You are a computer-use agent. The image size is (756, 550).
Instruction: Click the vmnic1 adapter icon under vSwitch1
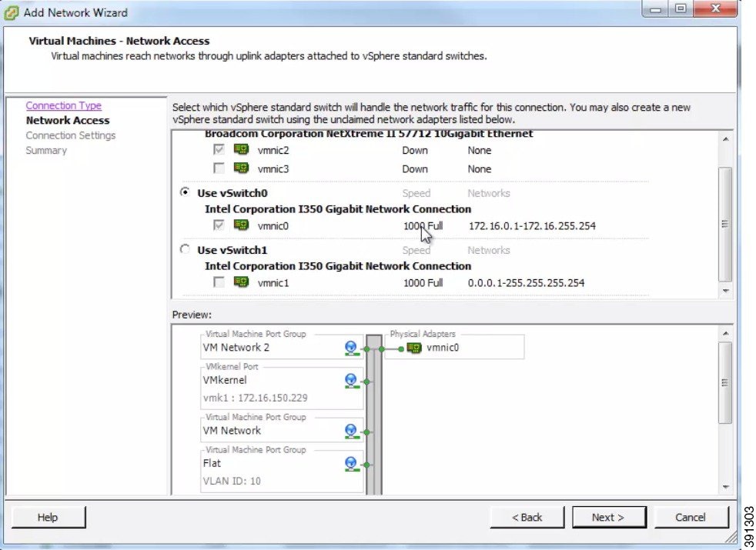[x=241, y=282]
